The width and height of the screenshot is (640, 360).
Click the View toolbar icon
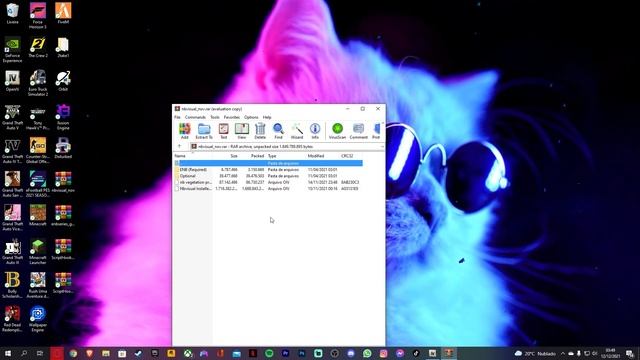pyautogui.click(x=242, y=131)
